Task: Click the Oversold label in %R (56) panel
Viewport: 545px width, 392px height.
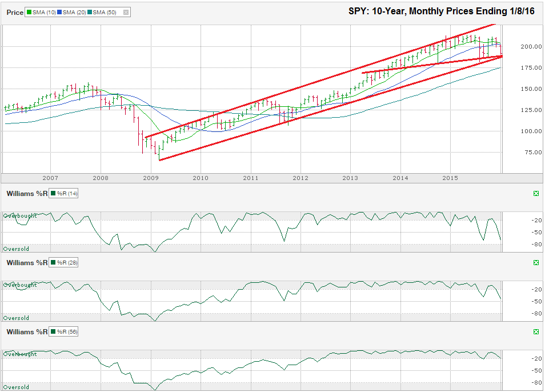Action: 17,387
